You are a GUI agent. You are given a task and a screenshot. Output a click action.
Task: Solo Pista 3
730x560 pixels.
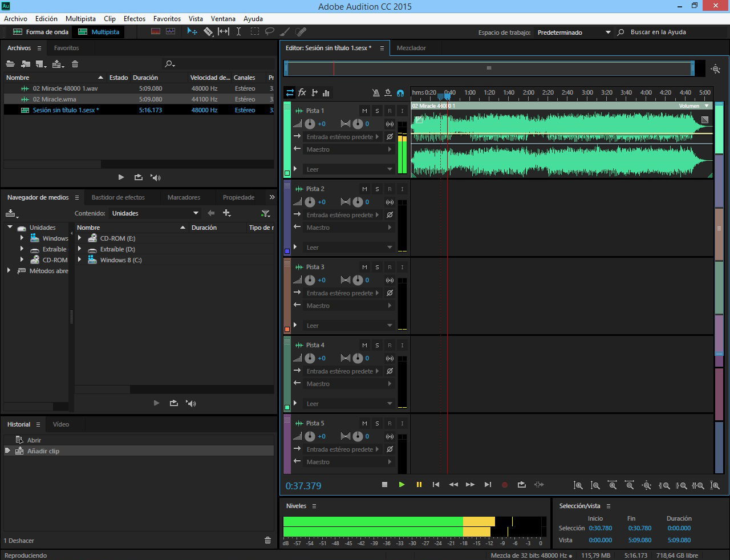(376, 266)
